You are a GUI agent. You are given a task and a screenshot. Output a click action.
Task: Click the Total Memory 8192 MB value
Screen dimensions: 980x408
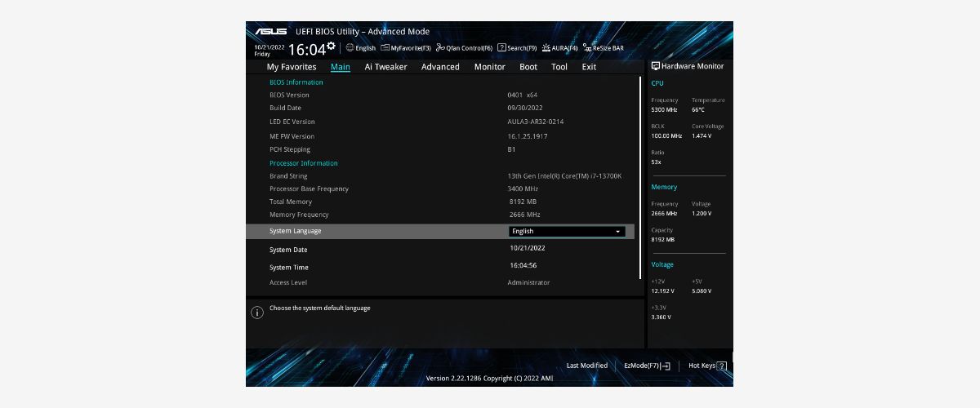(523, 202)
